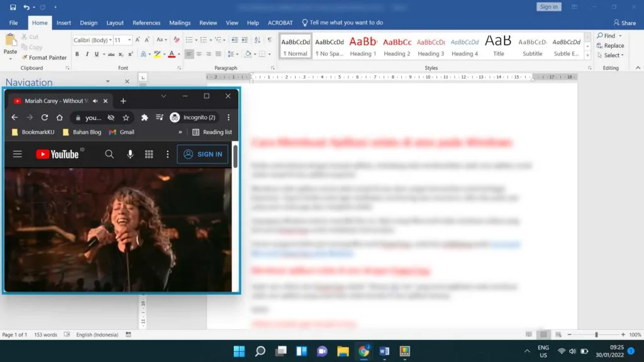Apply subscript formatting

pyautogui.click(x=121, y=54)
